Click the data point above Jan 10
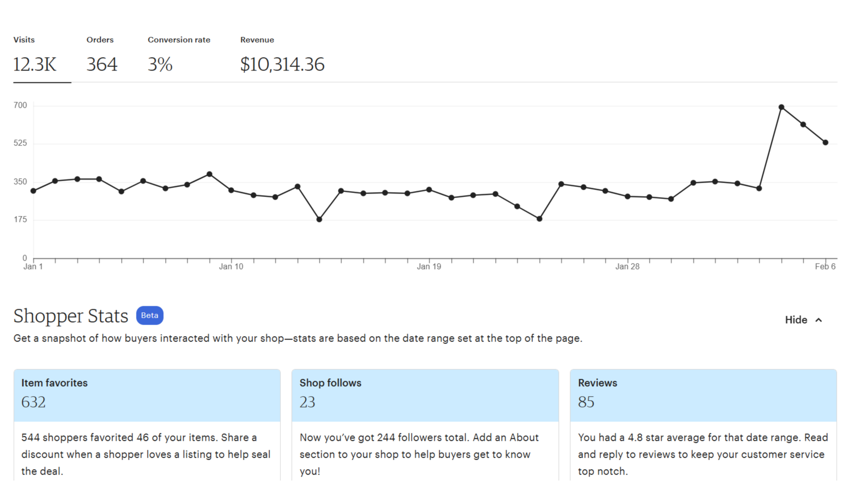The width and height of the screenshot is (868, 481). click(231, 190)
